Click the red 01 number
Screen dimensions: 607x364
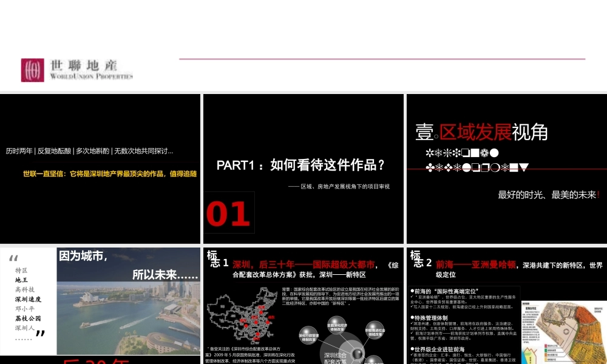pos(228,214)
